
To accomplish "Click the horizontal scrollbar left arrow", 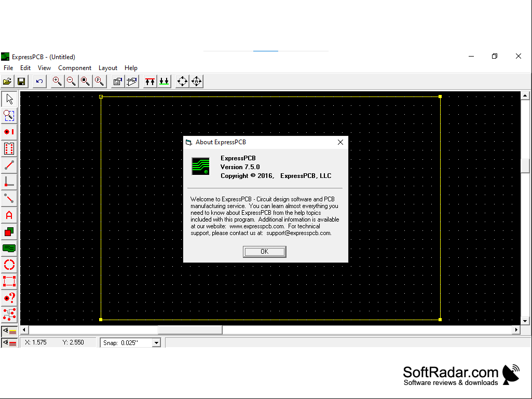I will (x=24, y=329).
